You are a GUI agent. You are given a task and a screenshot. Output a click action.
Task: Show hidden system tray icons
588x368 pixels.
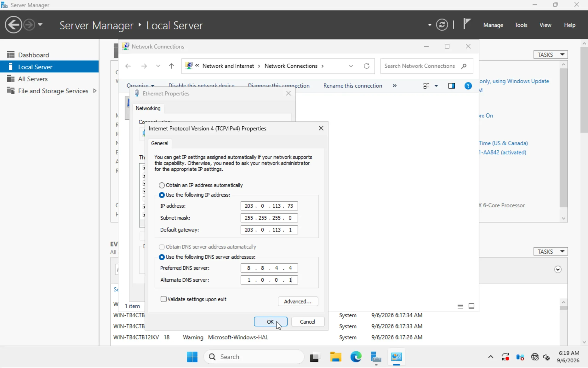click(491, 357)
